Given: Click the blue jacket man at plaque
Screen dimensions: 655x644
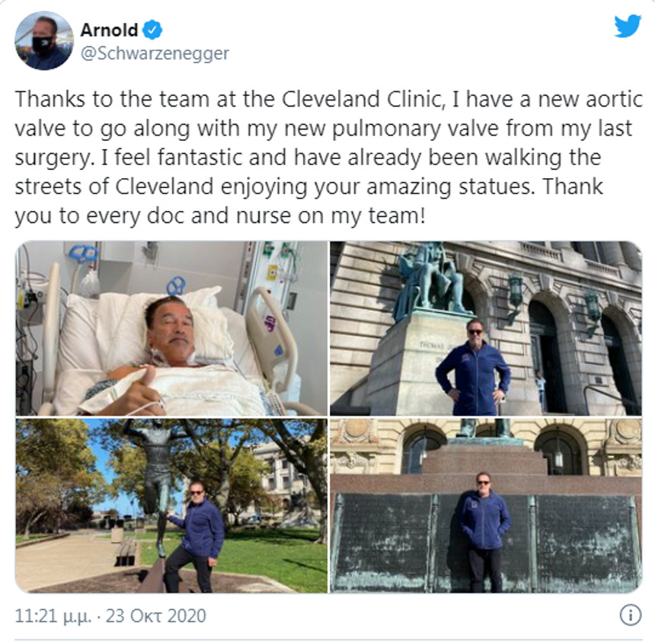Looking at the screenshot, I should (484, 531).
